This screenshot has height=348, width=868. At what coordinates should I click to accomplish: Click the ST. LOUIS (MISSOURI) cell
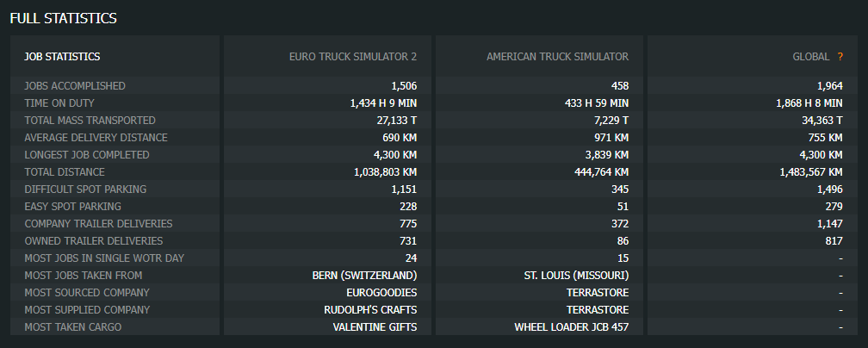click(576, 275)
